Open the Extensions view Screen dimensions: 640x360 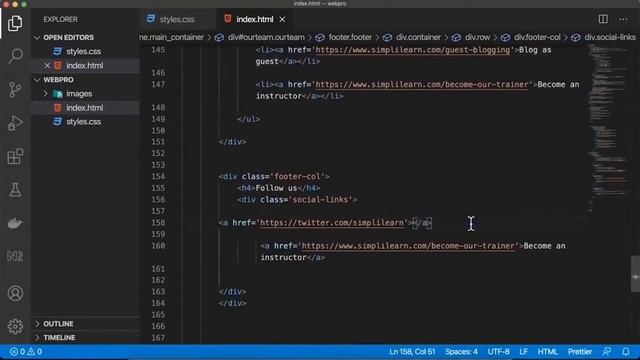point(15,156)
